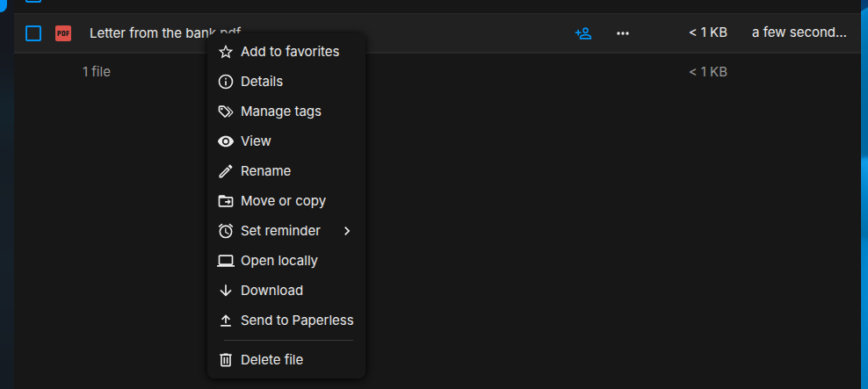Viewport: 868px width, 389px height.
Task: Open the three-dots actions menu
Action: pyautogui.click(x=623, y=33)
